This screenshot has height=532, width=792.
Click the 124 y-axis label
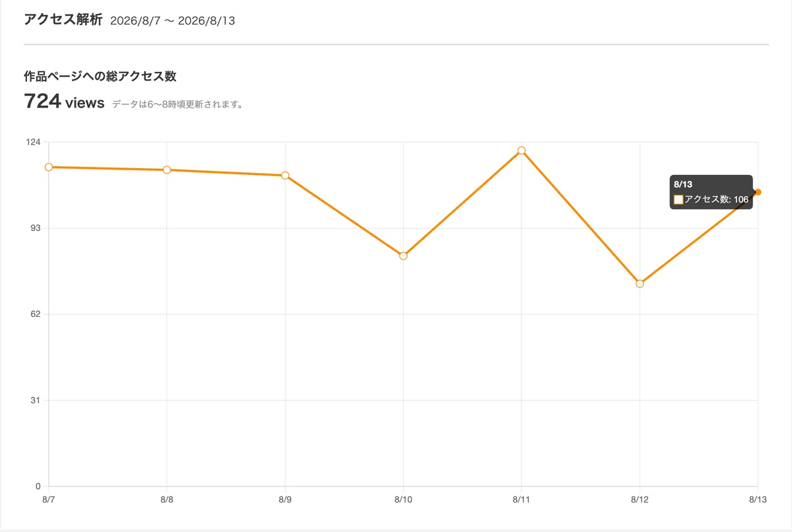34,142
